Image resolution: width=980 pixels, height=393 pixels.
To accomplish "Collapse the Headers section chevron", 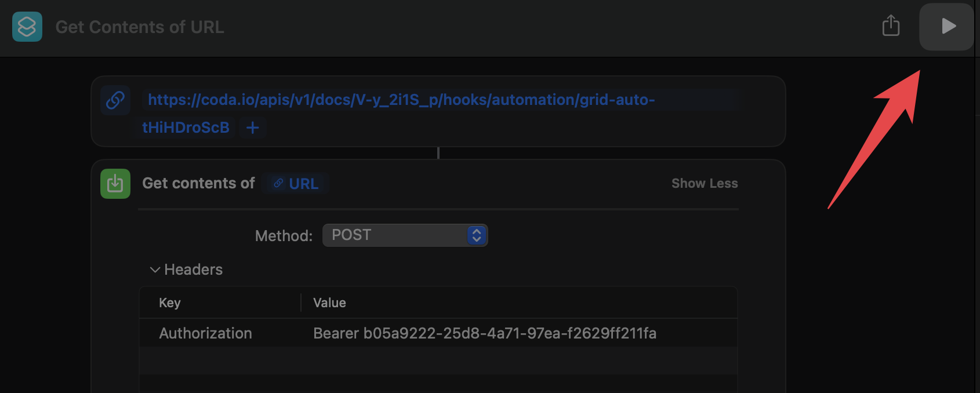I will (155, 270).
